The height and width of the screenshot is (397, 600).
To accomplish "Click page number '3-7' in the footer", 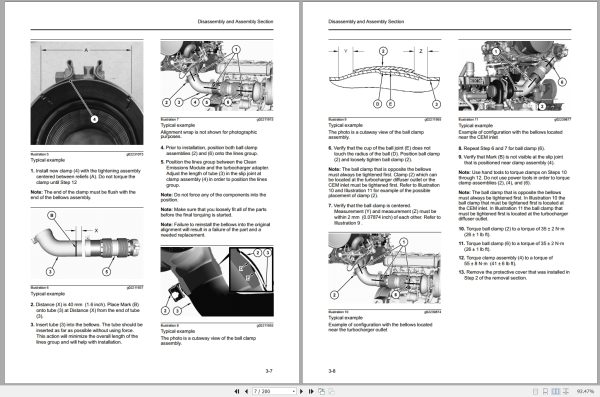I will tap(269, 371).
